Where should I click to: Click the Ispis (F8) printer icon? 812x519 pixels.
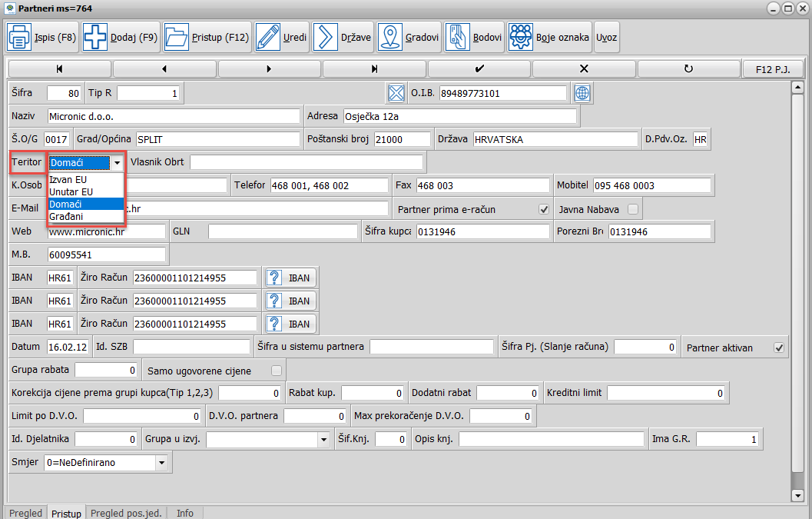coord(20,37)
